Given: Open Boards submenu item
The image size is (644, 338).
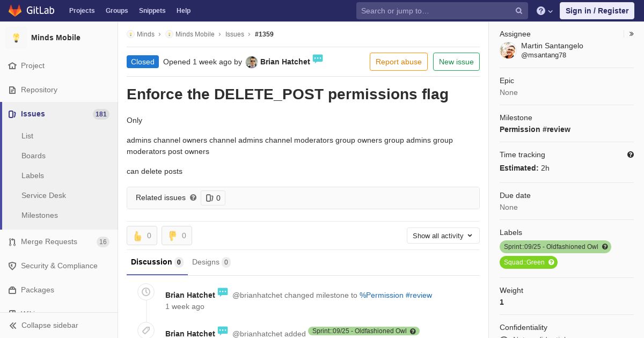Looking at the screenshot, I should coord(33,156).
